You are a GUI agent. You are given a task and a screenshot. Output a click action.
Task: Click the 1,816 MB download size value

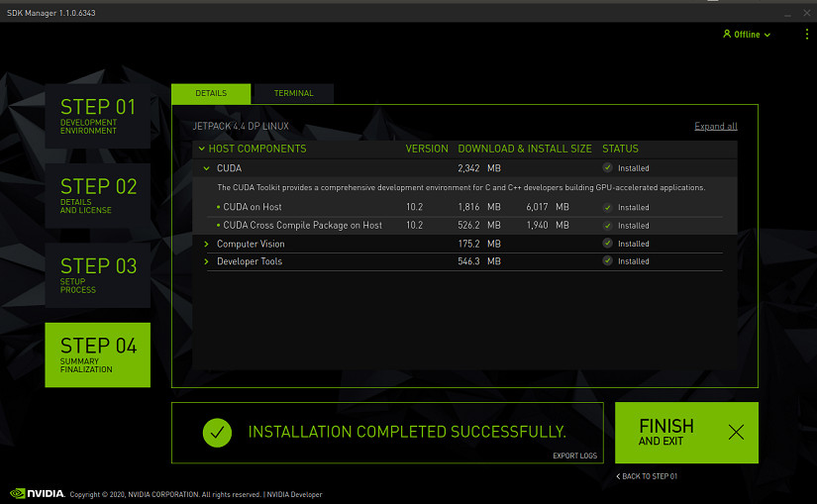point(479,207)
